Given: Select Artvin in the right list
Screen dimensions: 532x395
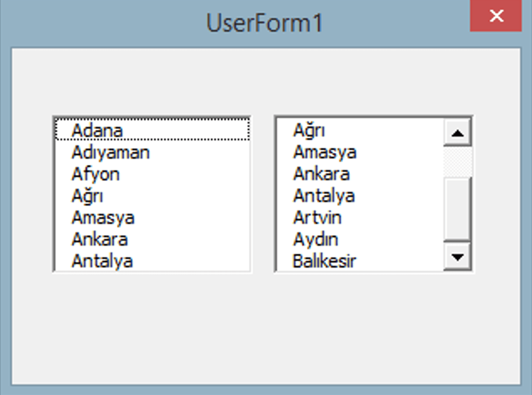Looking at the screenshot, I should tap(360, 217).
